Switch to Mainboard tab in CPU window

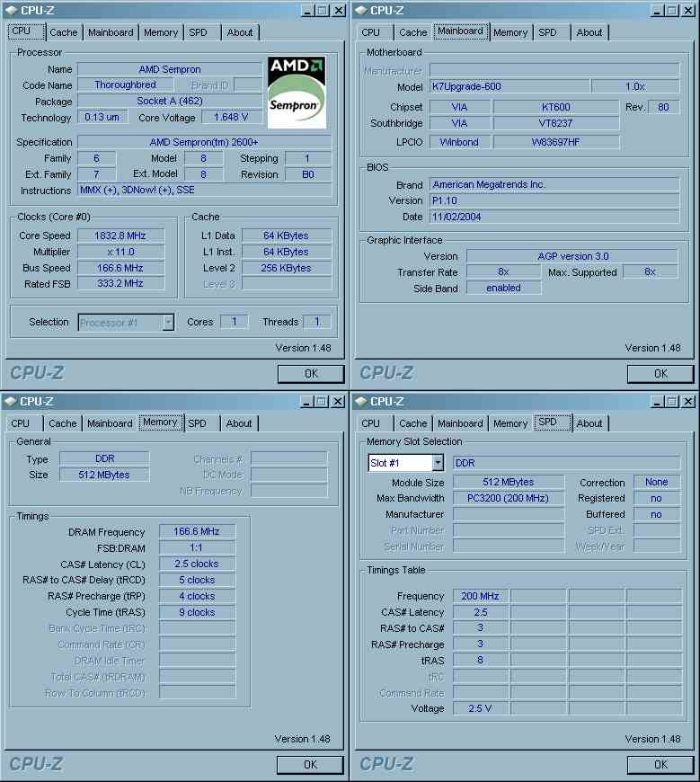pyautogui.click(x=111, y=32)
